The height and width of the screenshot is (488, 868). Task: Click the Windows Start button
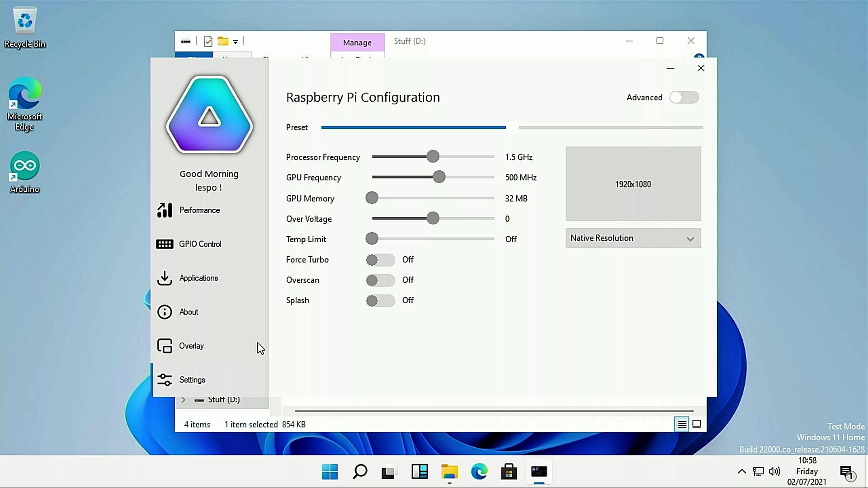pos(330,472)
